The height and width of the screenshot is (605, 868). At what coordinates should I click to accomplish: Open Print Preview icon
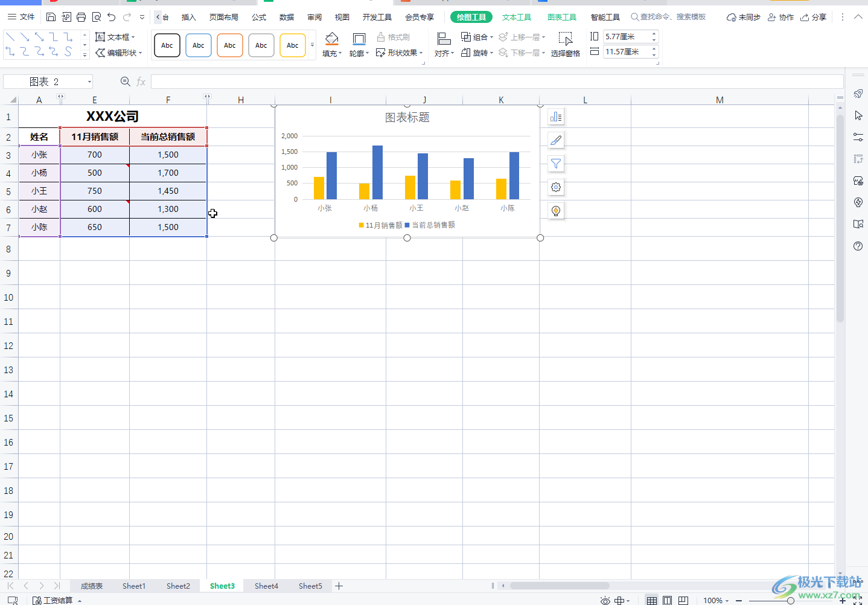pos(97,17)
